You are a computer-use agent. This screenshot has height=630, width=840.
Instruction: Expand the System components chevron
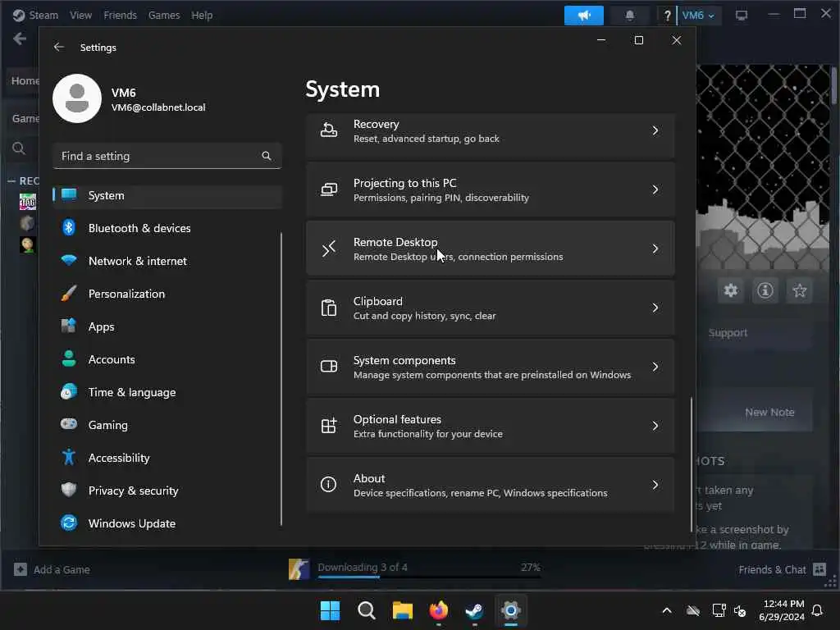pos(655,367)
